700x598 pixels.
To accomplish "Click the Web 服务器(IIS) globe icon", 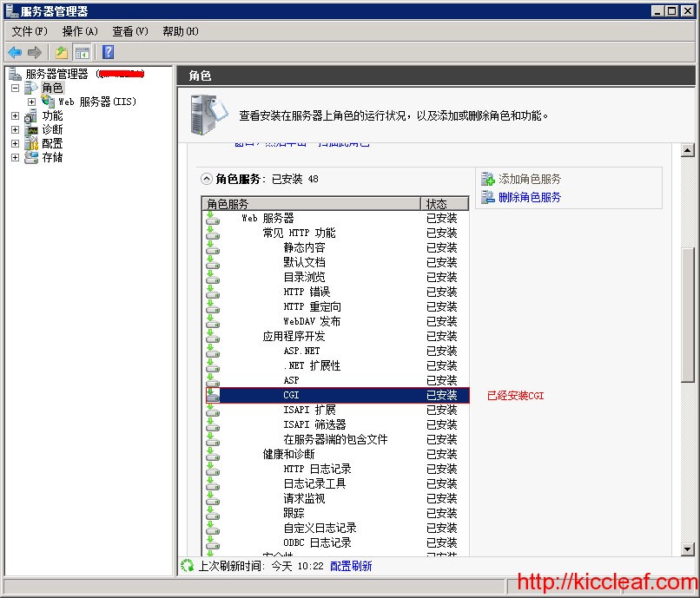I will [x=48, y=102].
